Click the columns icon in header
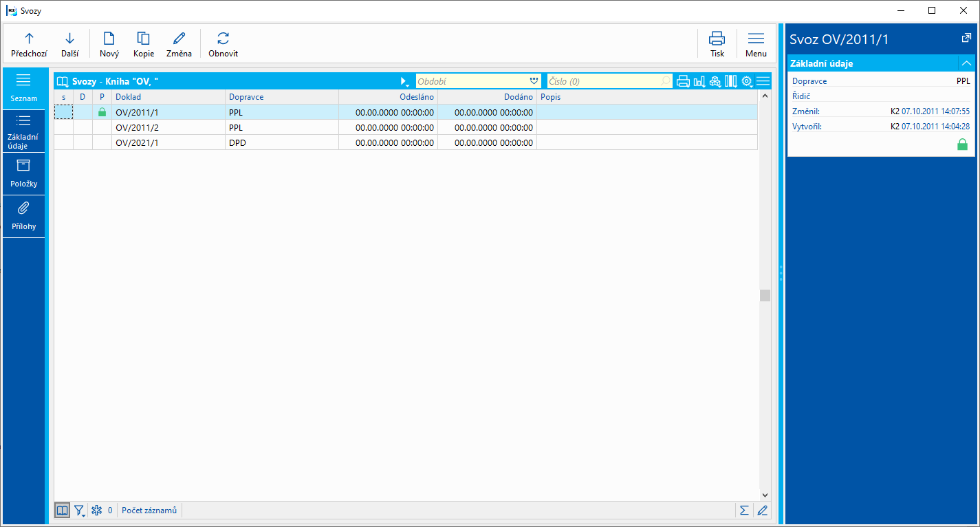Screen dimensions: 980x527 pos(730,81)
